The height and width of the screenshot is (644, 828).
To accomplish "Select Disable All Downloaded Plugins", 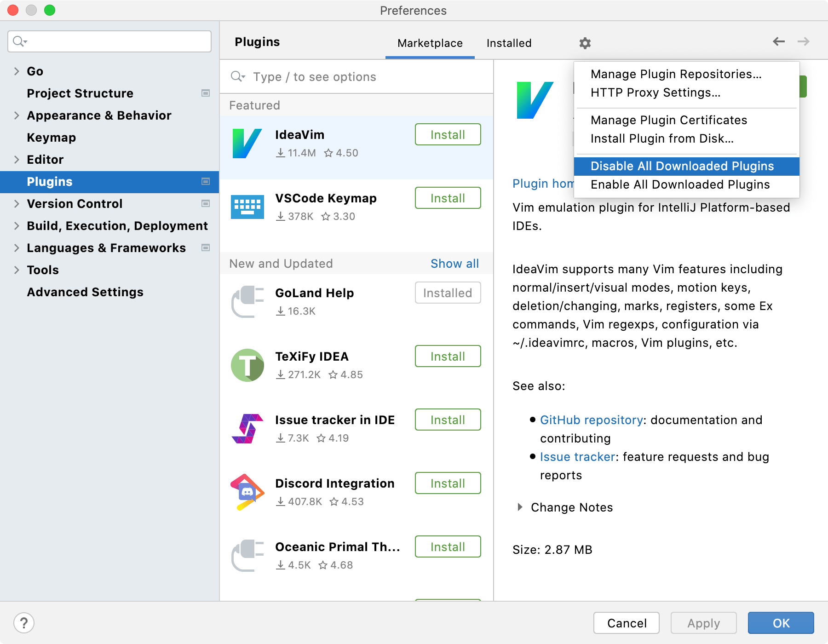I will [682, 166].
